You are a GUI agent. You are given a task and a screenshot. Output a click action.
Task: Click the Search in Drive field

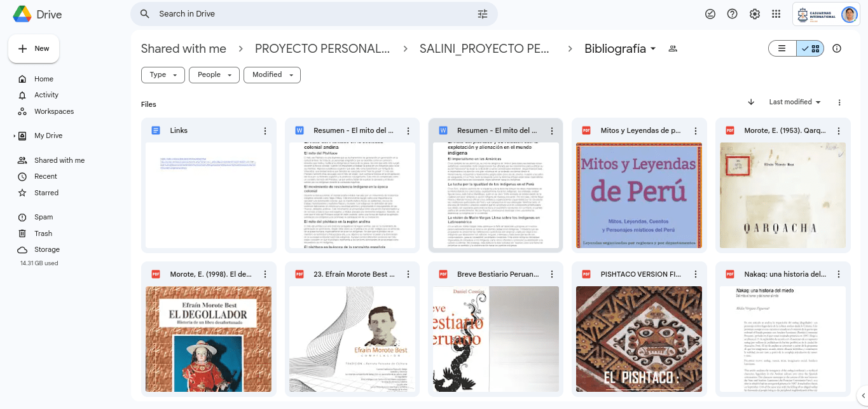(314, 14)
